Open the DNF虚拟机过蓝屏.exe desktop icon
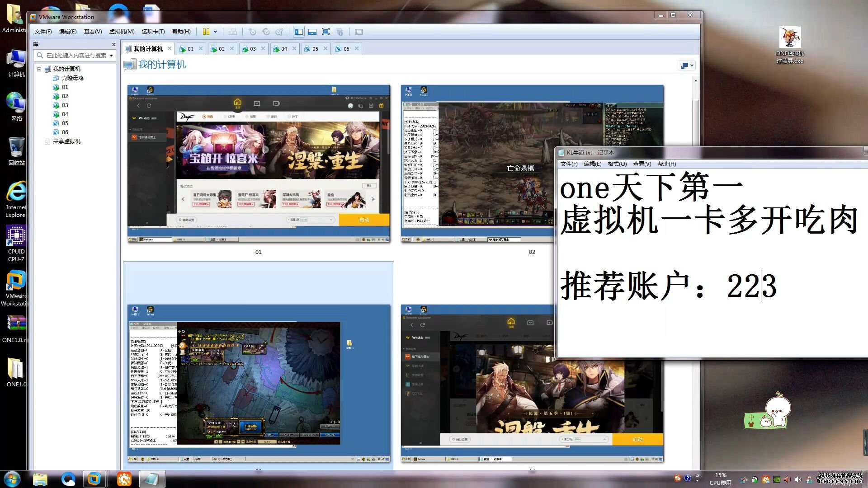The width and height of the screenshot is (868, 488). coord(790,45)
